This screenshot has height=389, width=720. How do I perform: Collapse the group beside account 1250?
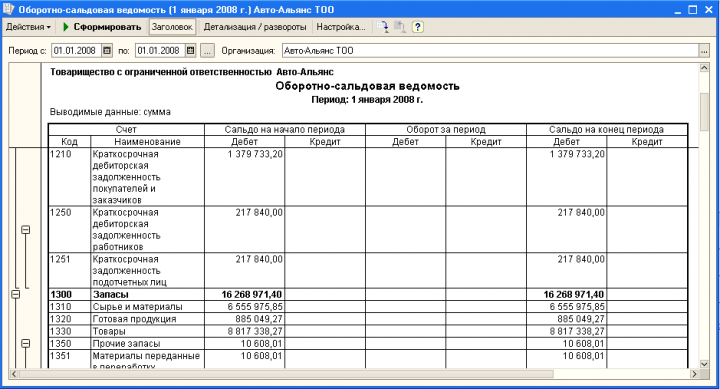26,230
